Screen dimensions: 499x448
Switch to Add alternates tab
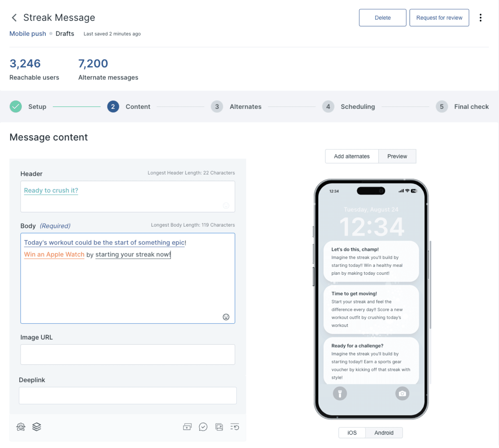tap(352, 156)
